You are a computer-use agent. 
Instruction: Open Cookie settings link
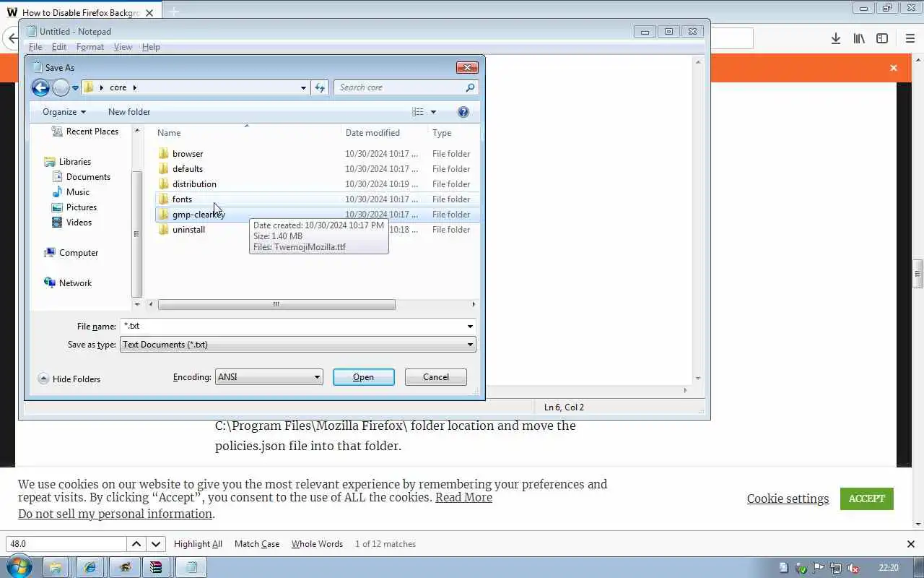click(x=788, y=499)
